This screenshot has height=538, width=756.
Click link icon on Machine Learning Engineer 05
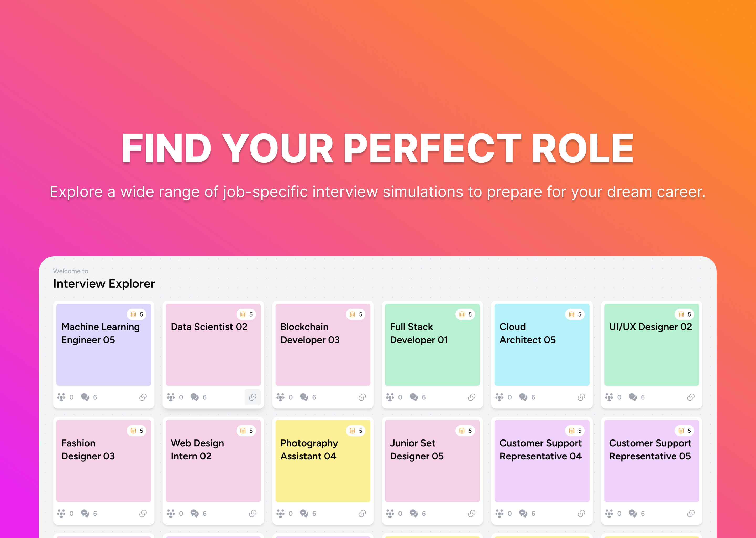pyautogui.click(x=143, y=397)
